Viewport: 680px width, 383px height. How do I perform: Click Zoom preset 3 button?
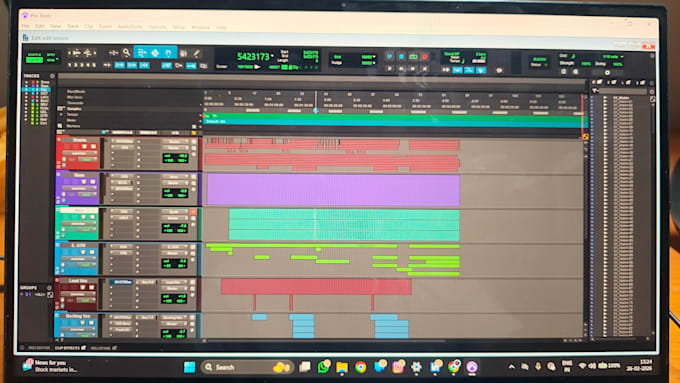[82, 65]
